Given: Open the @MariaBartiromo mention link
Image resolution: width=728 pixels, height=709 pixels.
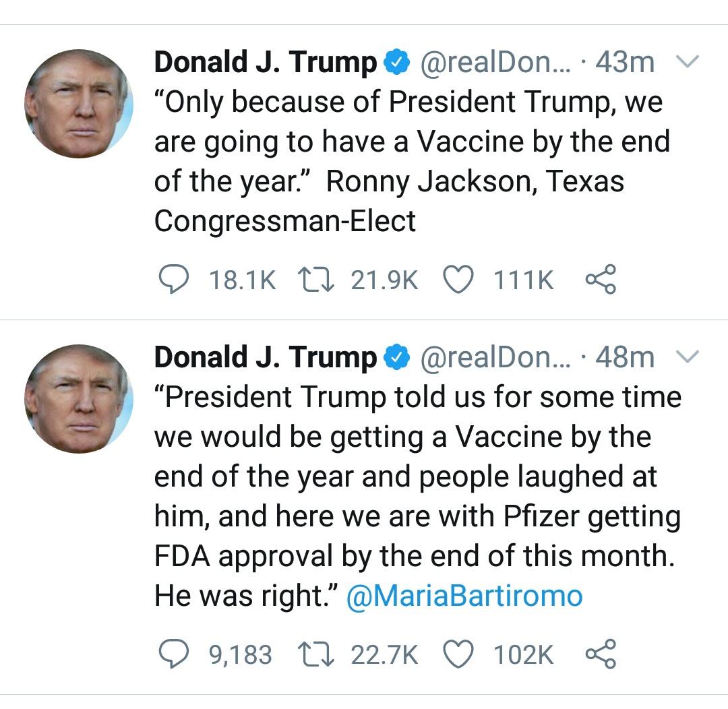Looking at the screenshot, I should pyautogui.click(x=464, y=596).
